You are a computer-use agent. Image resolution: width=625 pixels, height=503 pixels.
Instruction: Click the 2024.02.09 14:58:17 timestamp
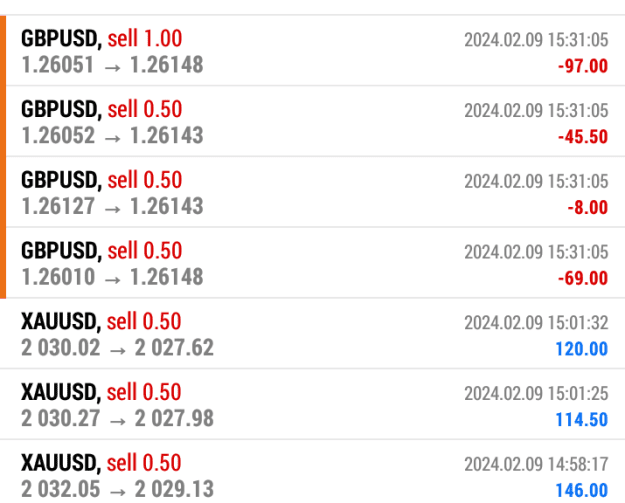(536, 464)
